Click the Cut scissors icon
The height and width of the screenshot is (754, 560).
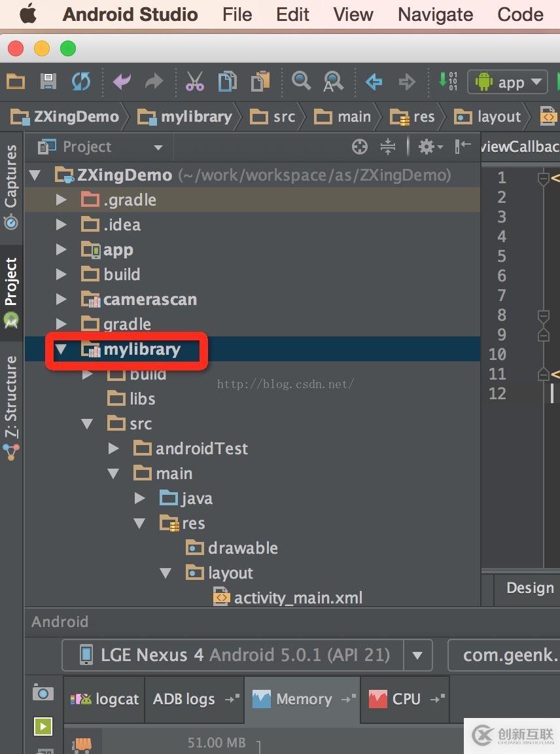pyautogui.click(x=195, y=81)
